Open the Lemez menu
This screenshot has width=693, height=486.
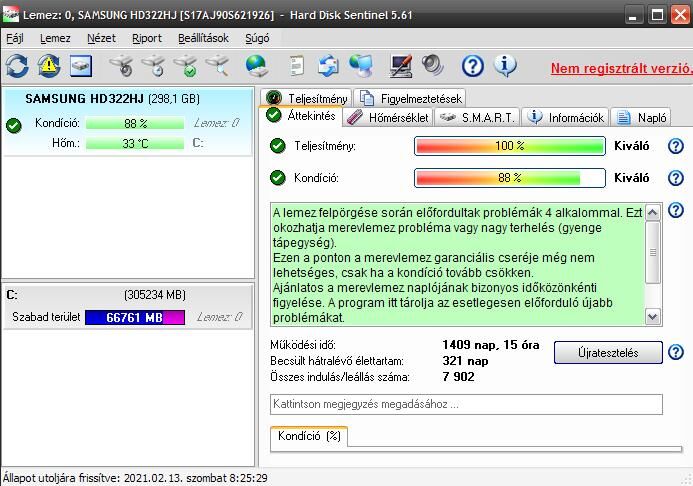pos(55,38)
